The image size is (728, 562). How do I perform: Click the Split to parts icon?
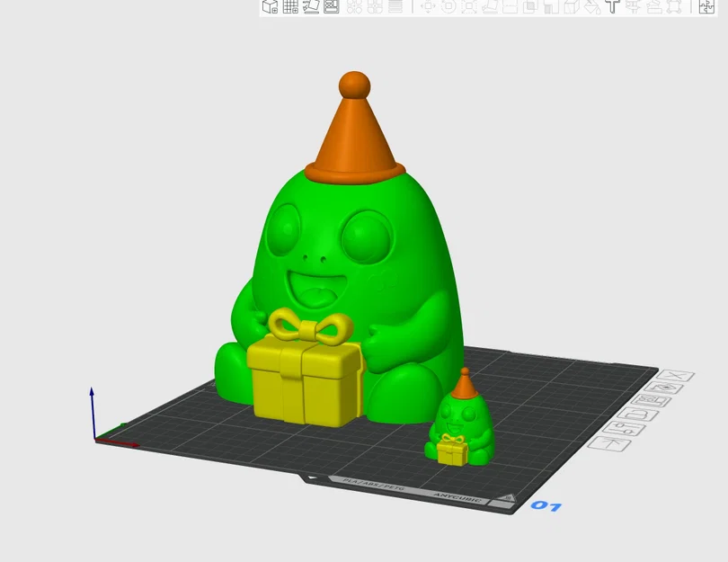(x=375, y=6)
